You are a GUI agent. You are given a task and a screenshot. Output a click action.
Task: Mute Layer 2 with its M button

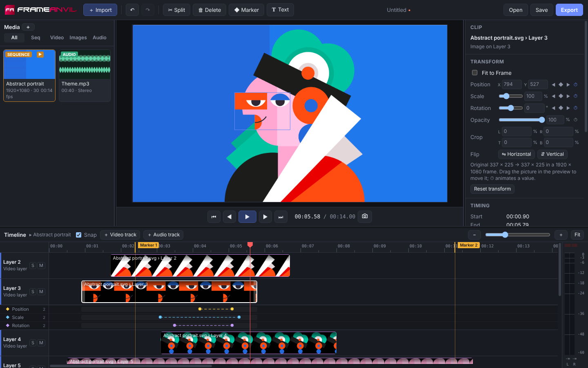tap(41, 266)
